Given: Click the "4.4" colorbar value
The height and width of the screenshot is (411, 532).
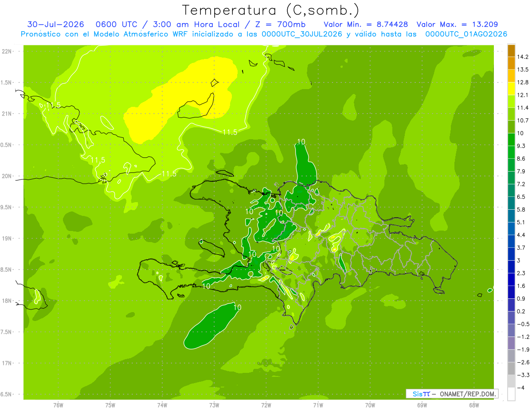Looking at the screenshot, I should click(x=521, y=235).
